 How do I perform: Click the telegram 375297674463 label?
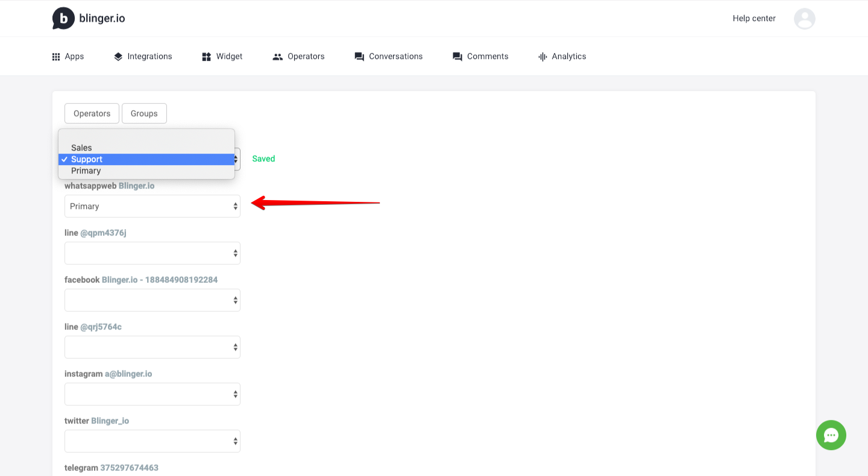[112, 468]
